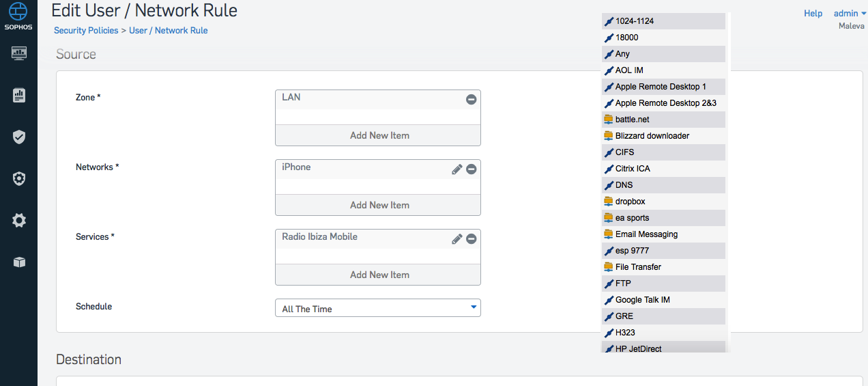Open the Schedule All The Time dropdown
The image size is (868, 386).
point(378,308)
